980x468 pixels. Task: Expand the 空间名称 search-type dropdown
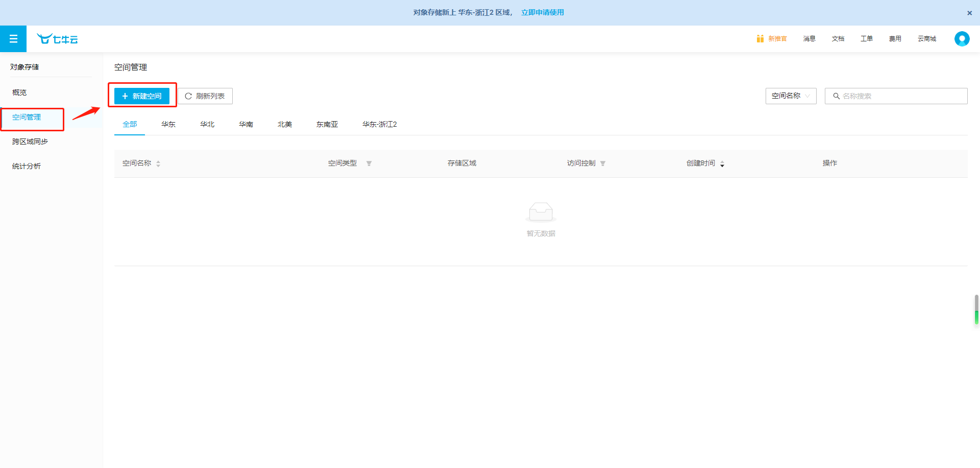click(x=791, y=96)
